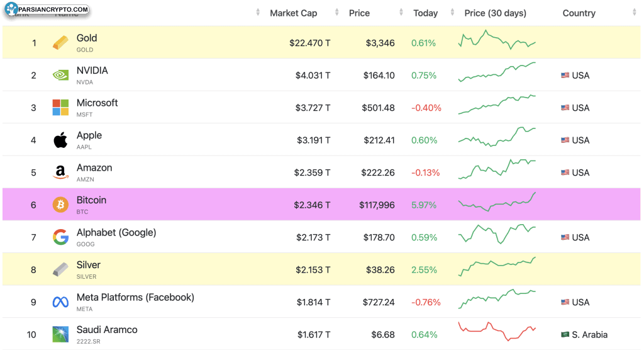Click the USA flag in Alphabet row
This screenshot has width=644, height=350.
point(565,237)
